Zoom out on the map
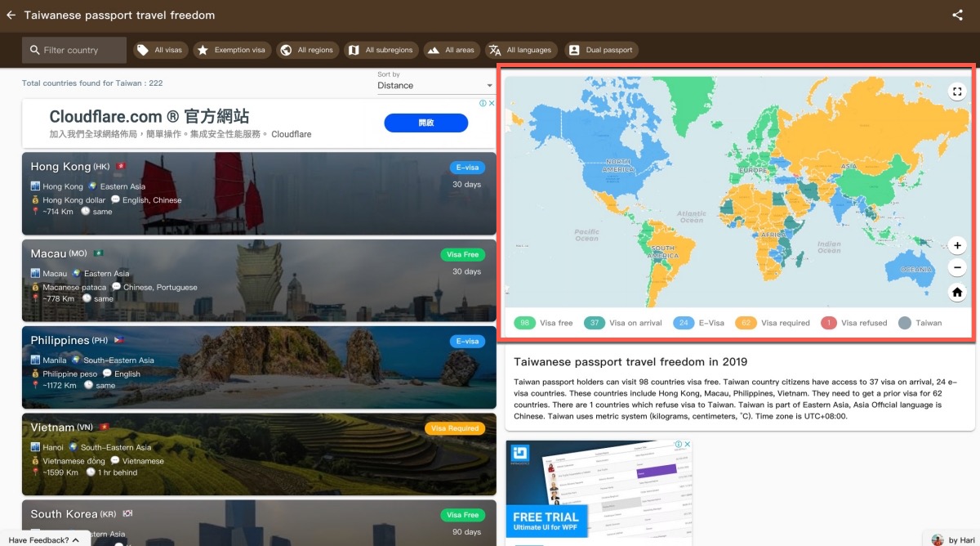980x546 pixels. pyautogui.click(x=957, y=267)
